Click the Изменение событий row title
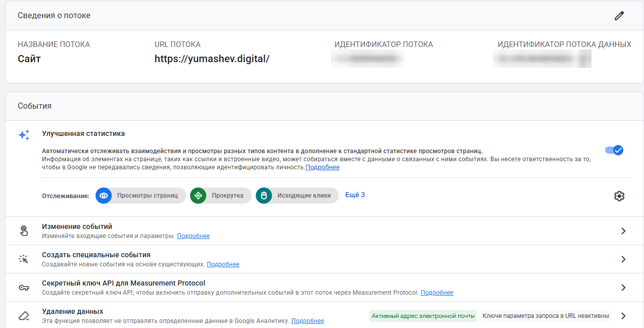Image resolution: width=644 pixels, height=328 pixels. click(x=77, y=226)
